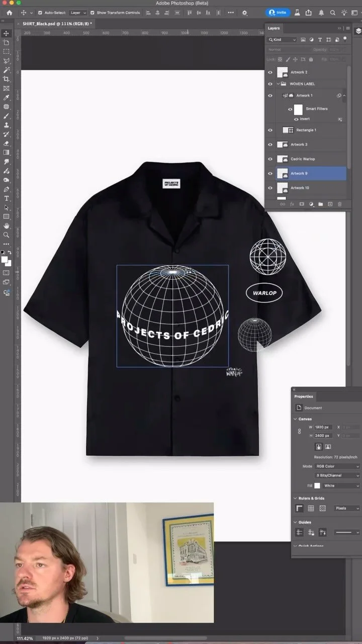Set canvas orientation to landscape
The image size is (362, 644).
tap(328, 446)
